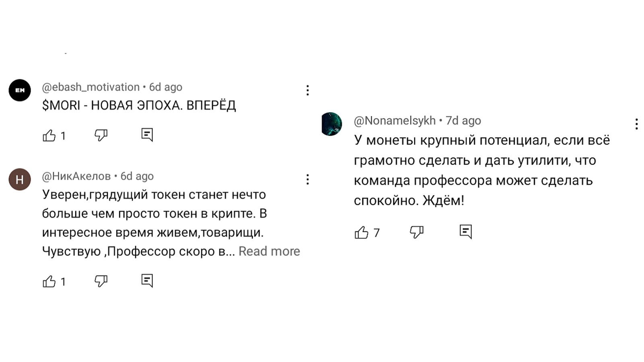Viewport: 644px width, 362px height.
Task: Like the @НикАкелов comment
Action: (x=49, y=282)
